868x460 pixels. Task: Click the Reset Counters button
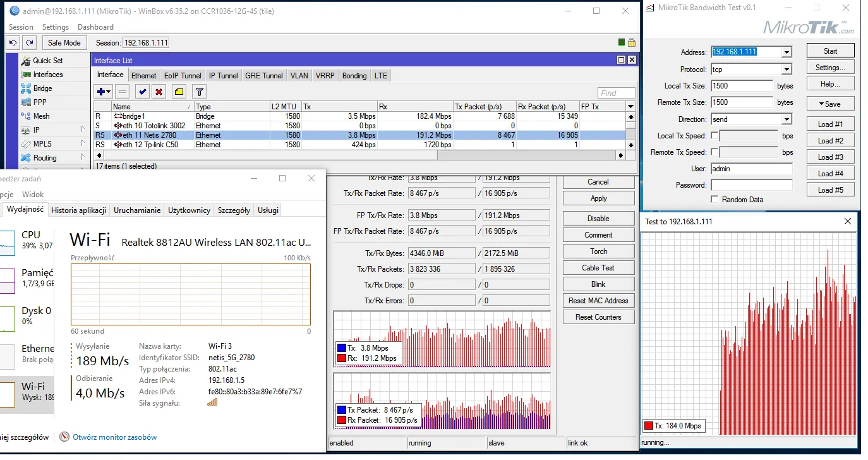coord(598,317)
